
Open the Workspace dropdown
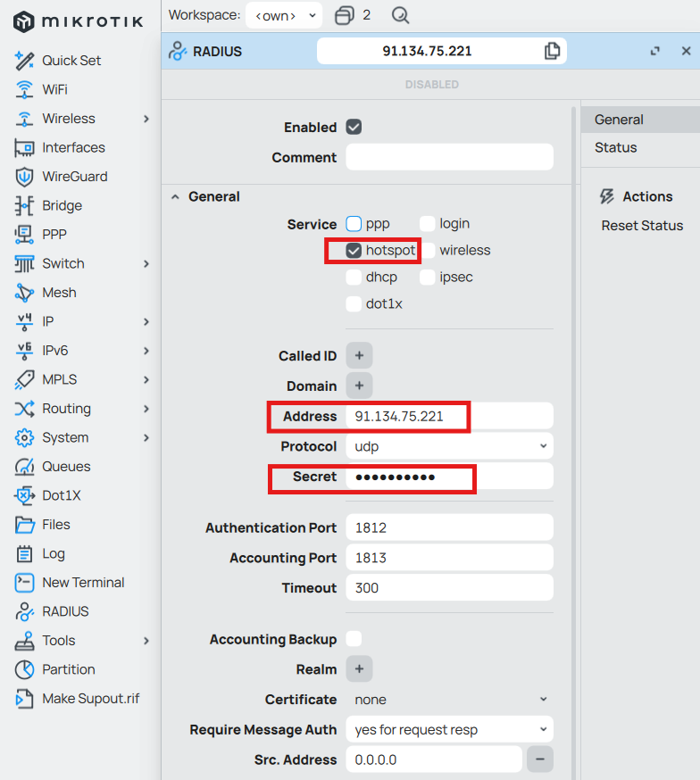click(284, 15)
